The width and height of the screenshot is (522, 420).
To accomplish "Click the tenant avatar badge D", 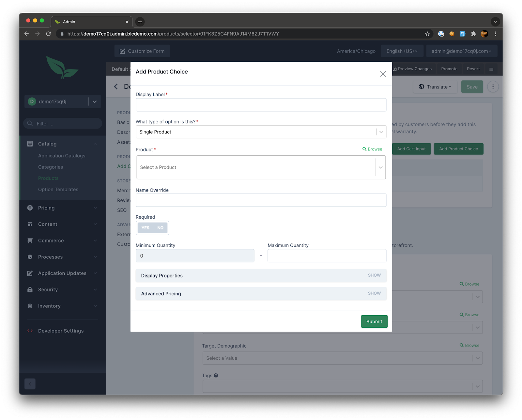I will pos(32,101).
